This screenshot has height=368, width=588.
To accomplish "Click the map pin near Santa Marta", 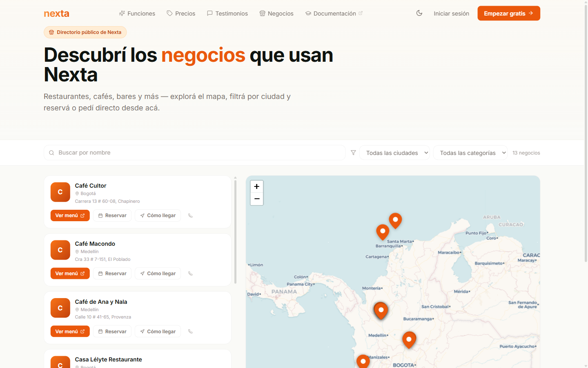I will 395,220.
